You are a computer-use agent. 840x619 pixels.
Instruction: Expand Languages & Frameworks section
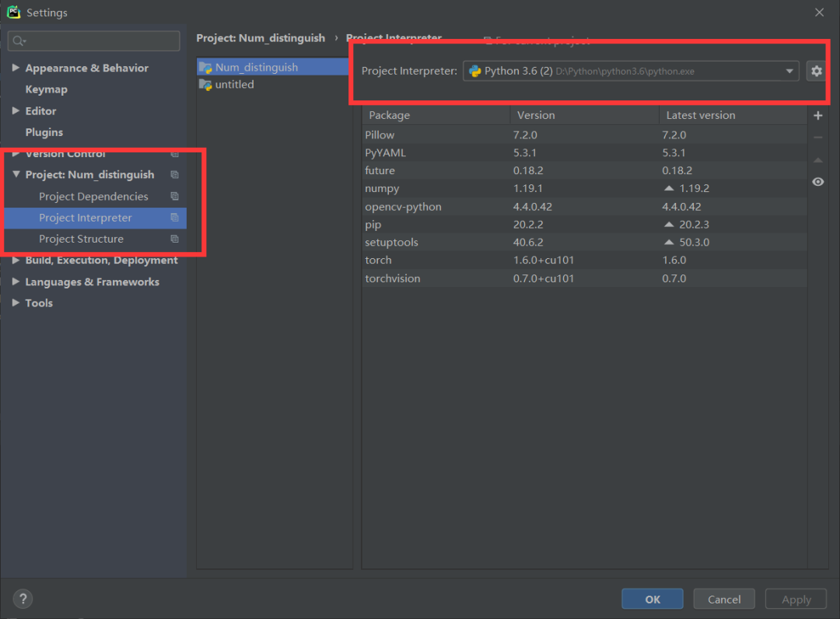[16, 282]
